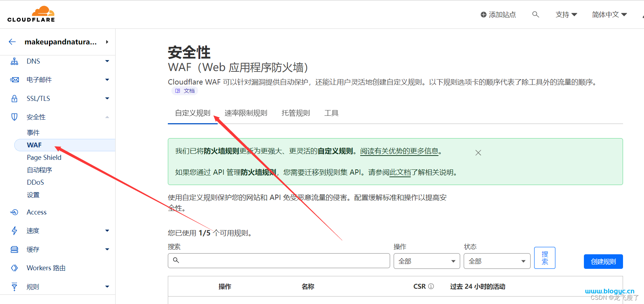644x304 pixels.
Task: Switch to the 托管规则 tab
Action: click(296, 113)
